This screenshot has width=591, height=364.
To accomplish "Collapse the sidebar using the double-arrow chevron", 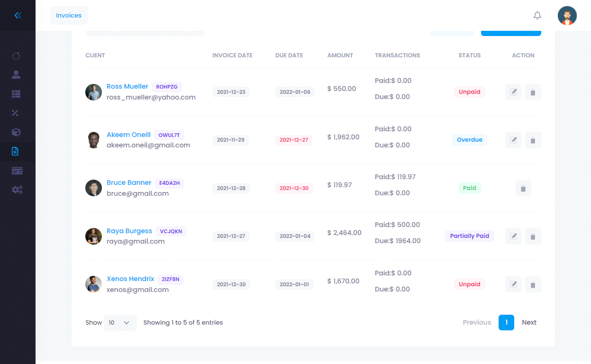I will coord(18,15).
